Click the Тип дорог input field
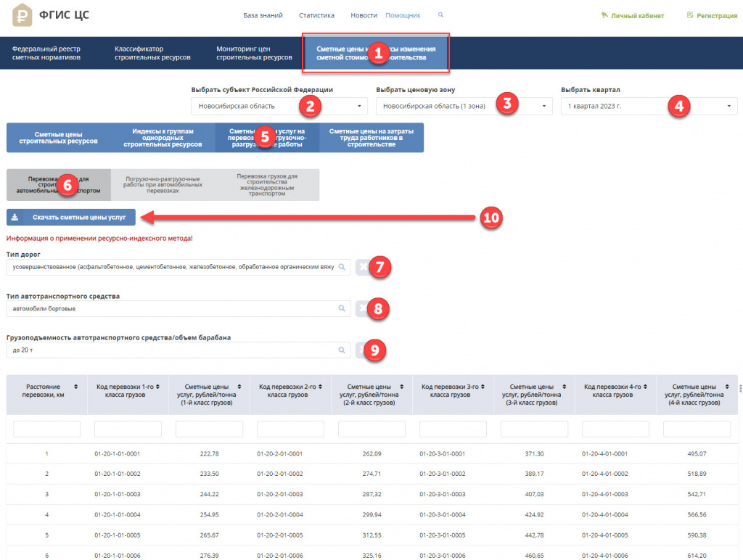Image resolution: width=743 pixels, height=560 pixels. [178, 267]
